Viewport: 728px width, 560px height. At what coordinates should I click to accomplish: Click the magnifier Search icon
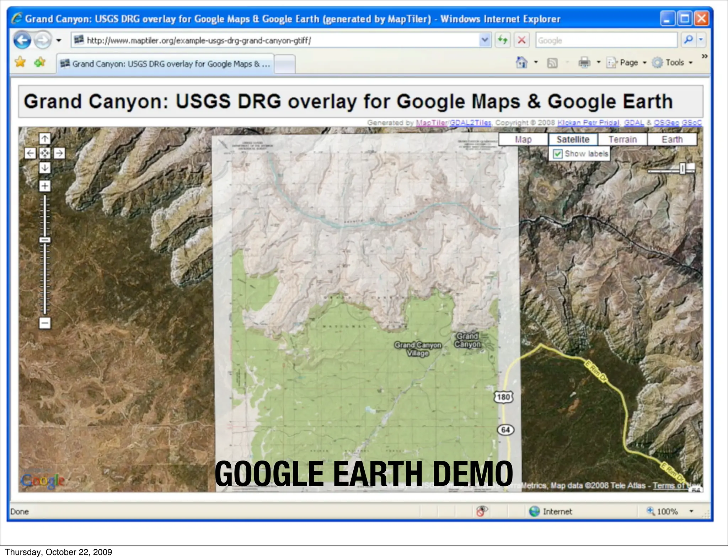coord(688,40)
